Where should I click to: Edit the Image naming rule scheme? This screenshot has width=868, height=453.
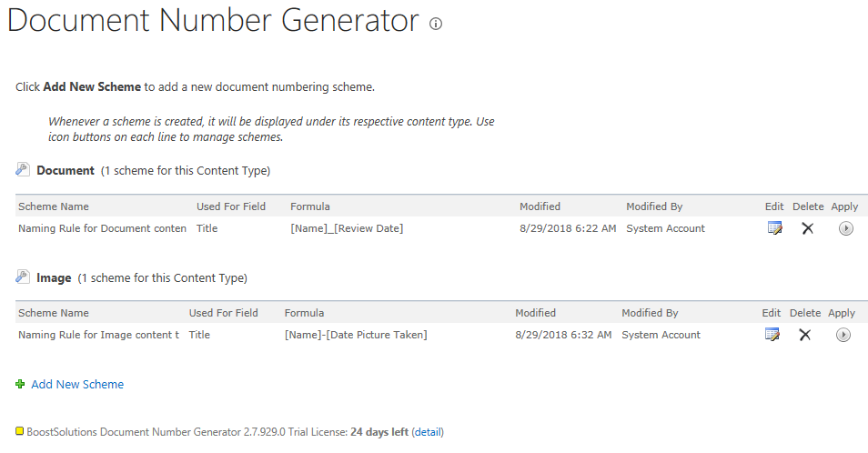772,335
